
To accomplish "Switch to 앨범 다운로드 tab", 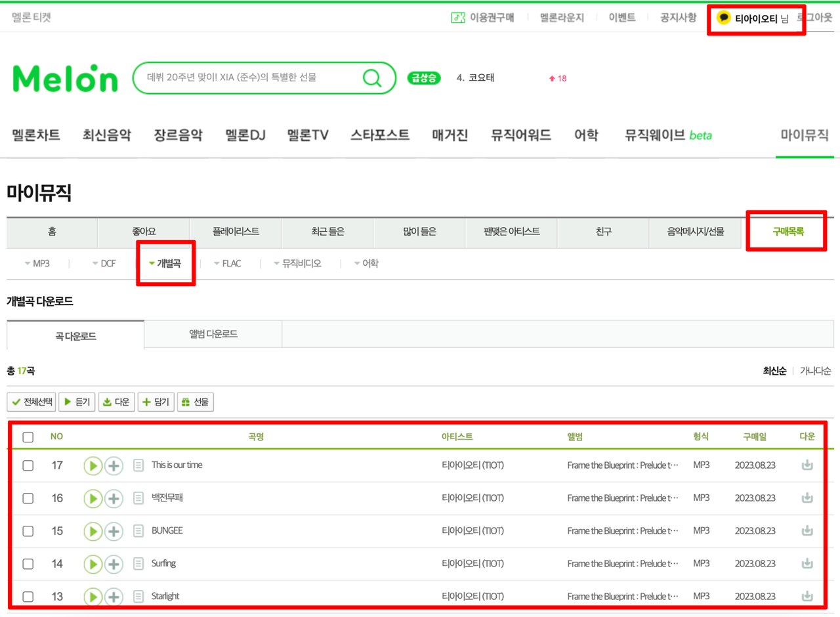I will click(x=213, y=334).
